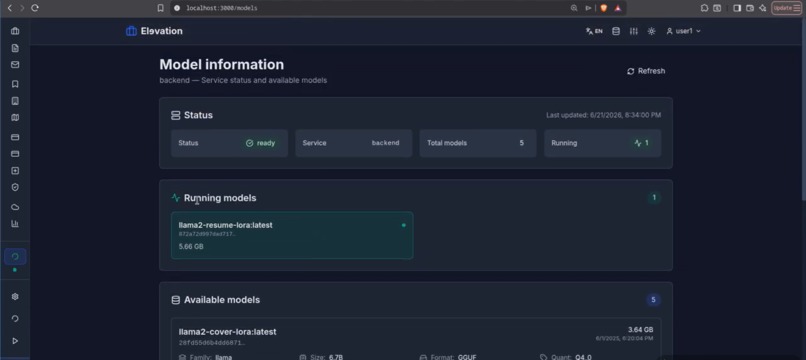Open the document icon in the sidebar

15,48
